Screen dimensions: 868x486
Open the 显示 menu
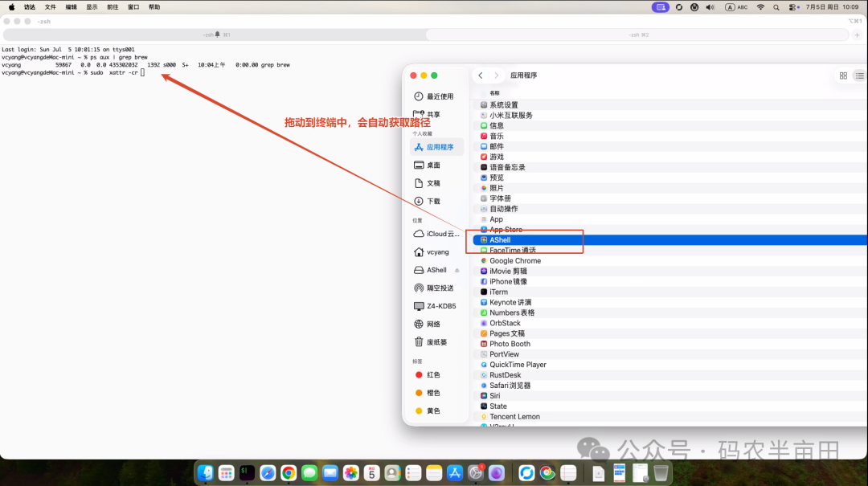(92, 7)
